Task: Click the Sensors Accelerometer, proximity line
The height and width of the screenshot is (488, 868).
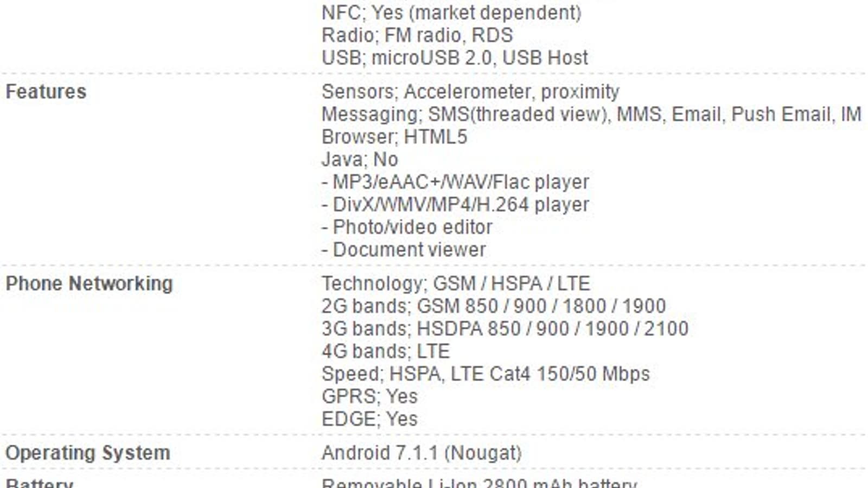Action: (x=470, y=92)
